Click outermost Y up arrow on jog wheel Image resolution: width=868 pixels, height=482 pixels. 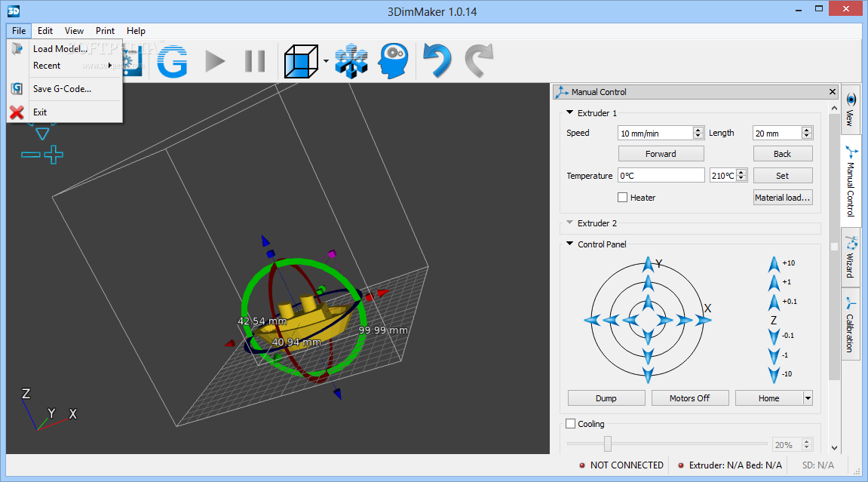pos(649,264)
